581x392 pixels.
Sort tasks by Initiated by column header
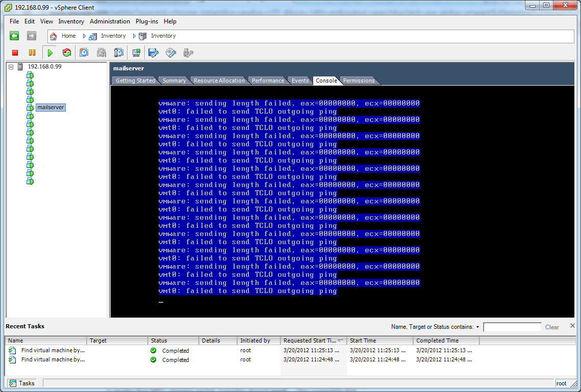pyautogui.click(x=259, y=341)
